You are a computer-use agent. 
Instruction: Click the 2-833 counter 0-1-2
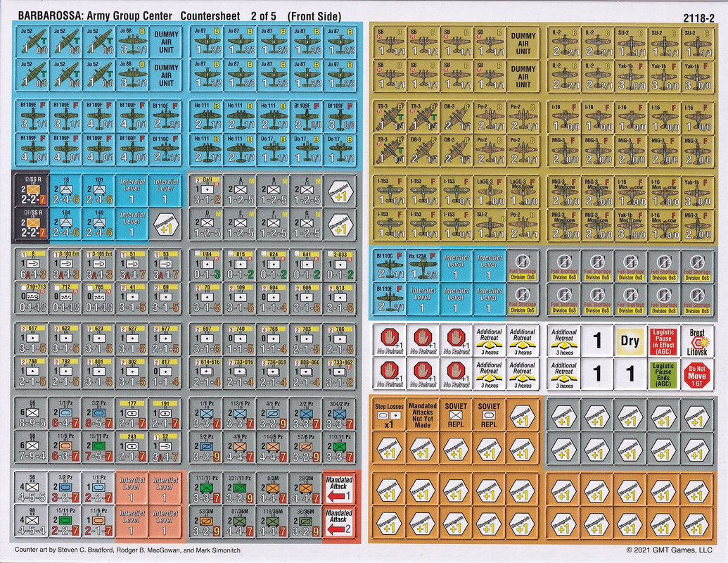point(340,265)
